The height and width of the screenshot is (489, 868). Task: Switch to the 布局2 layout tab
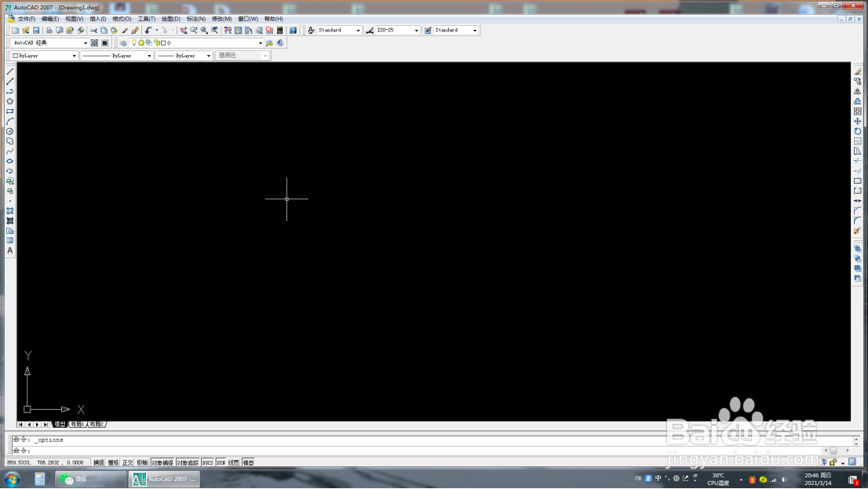pyautogui.click(x=97, y=425)
